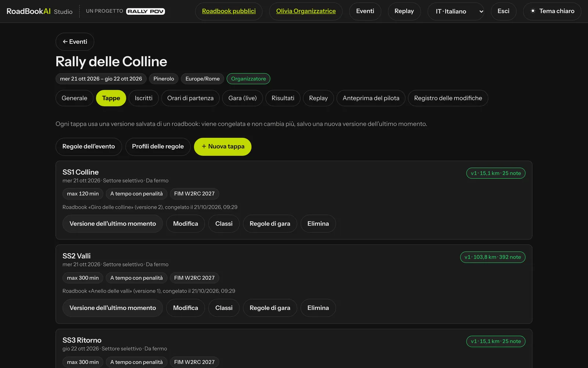Click the Rally POV project logo

pyautogui.click(x=146, y=11)
